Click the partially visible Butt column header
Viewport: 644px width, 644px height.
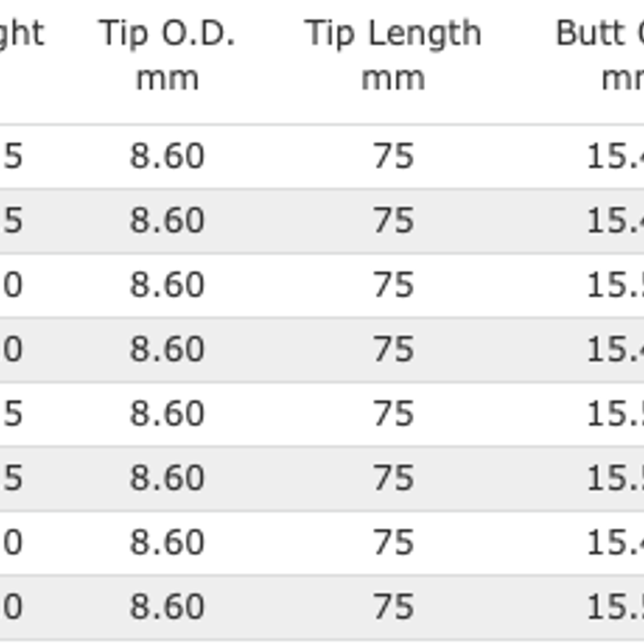pos(600,55)
